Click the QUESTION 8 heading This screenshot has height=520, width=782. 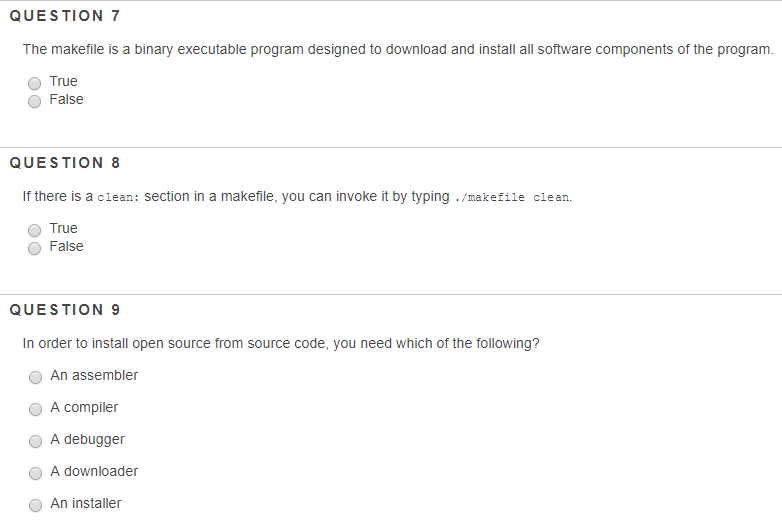tap(65, 163)
